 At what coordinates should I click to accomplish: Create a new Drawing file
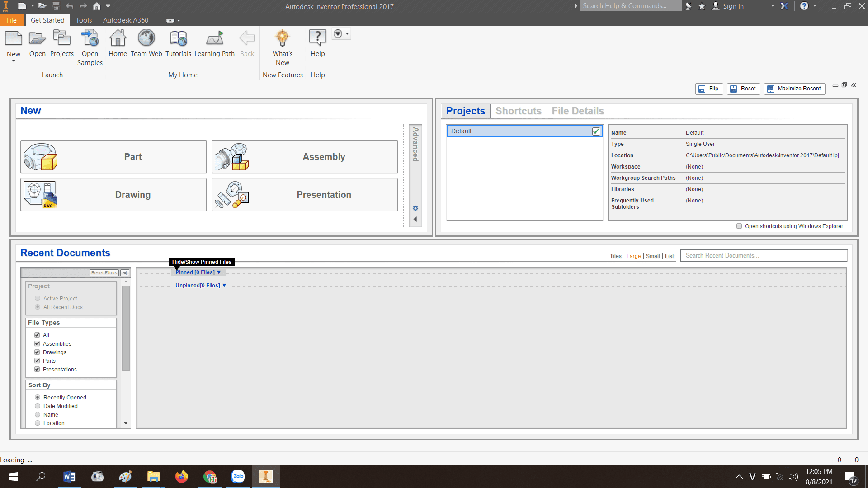(113, 195)
